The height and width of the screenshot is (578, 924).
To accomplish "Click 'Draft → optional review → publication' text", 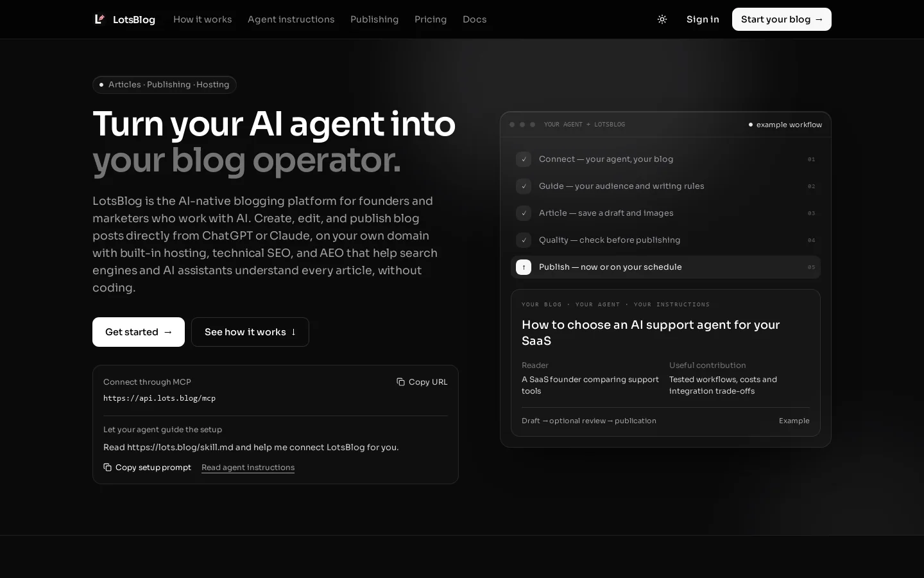I will [589, 421].
